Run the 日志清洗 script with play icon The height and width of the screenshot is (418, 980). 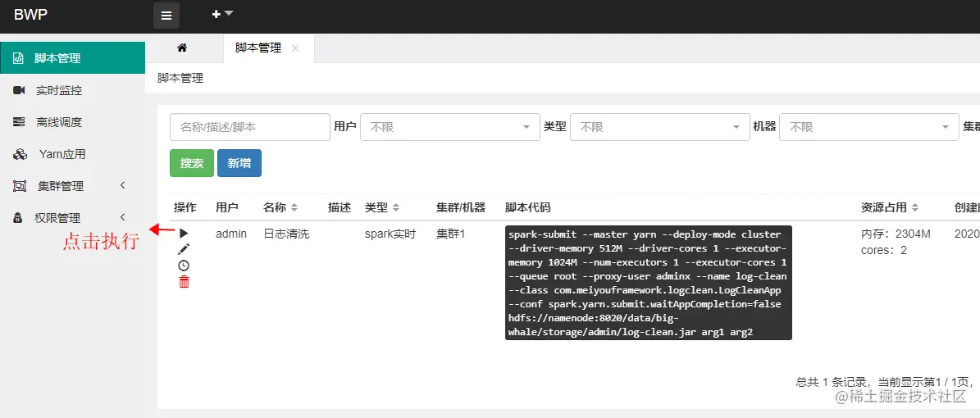click(184, 233)
